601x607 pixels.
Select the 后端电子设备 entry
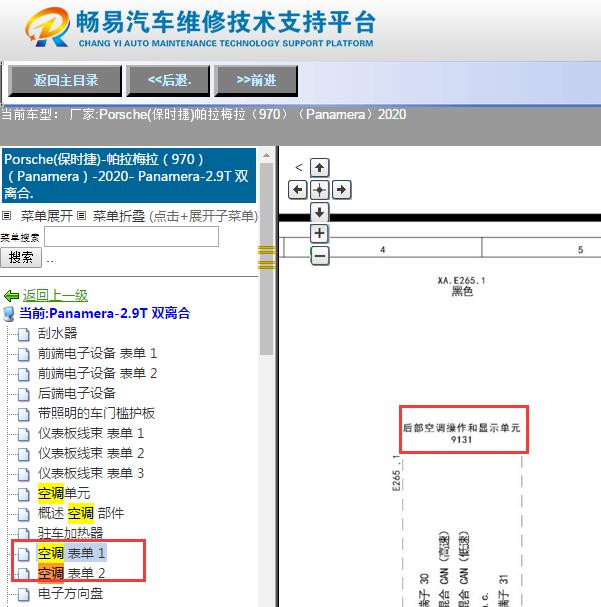point(77,394)
